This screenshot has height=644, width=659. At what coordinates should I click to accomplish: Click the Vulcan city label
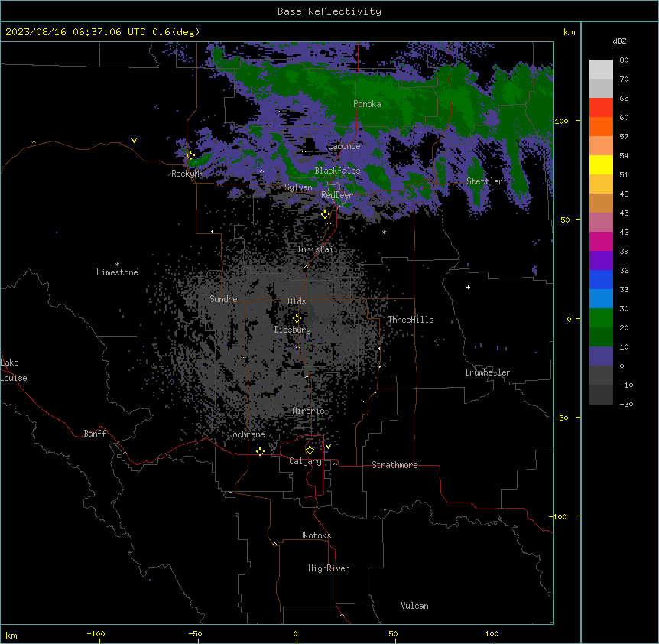[x=414, y=606]
